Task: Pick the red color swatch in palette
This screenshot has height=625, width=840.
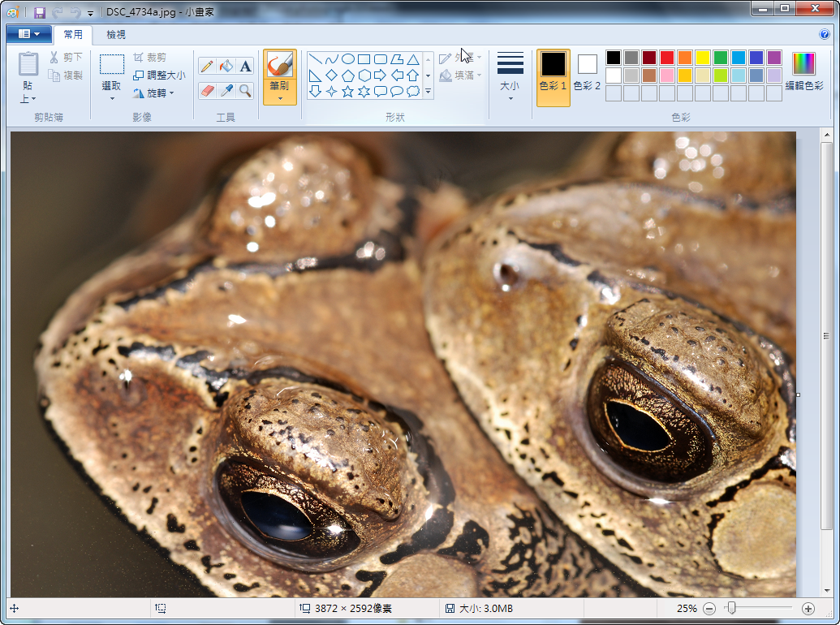Action: coord(666,58)
